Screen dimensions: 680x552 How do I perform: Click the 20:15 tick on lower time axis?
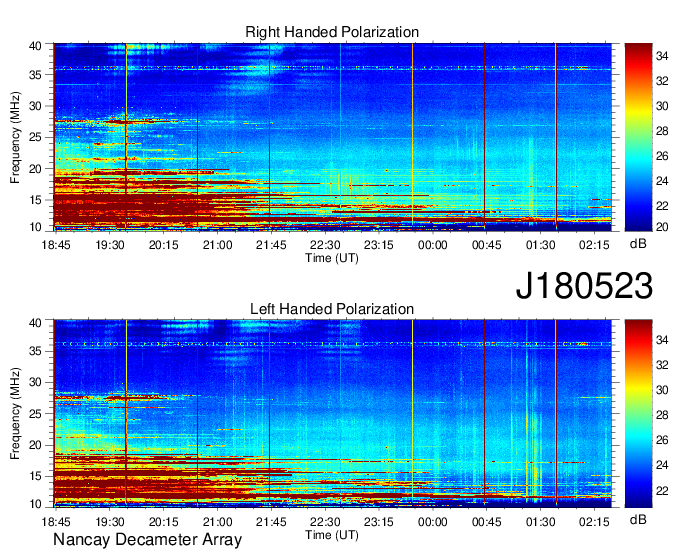[163, 521]
